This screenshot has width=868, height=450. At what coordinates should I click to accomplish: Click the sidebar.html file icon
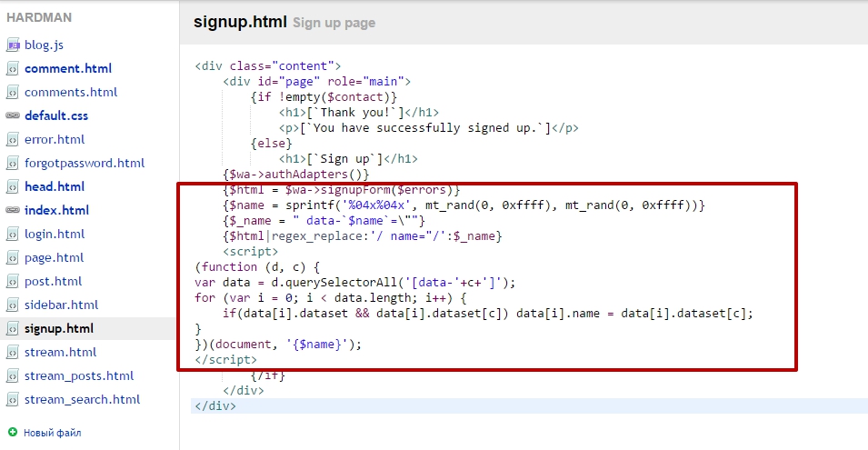tap(13, 305)
